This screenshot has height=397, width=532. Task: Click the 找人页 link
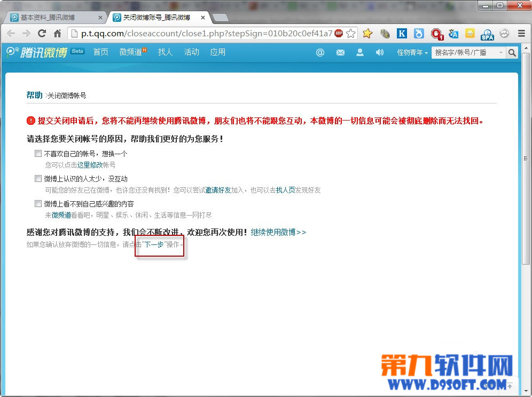tap(285, 190)
